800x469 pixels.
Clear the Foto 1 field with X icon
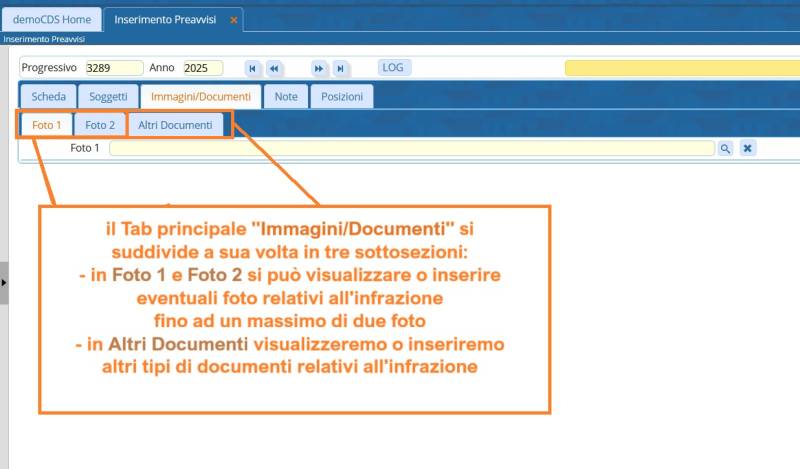coord(747,148)
